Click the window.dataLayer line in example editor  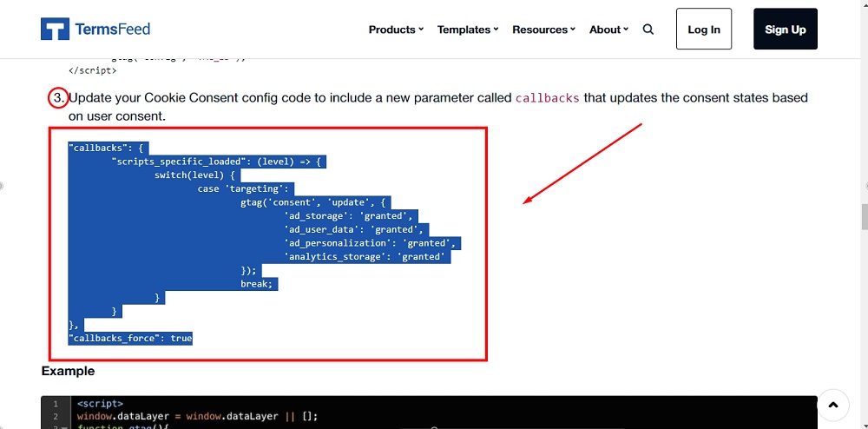(198, 416)
